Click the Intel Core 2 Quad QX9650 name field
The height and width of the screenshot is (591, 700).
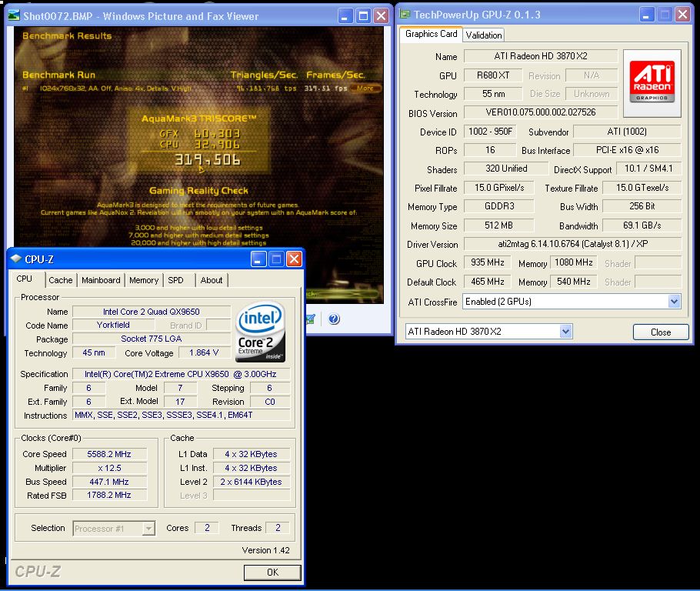[152, 312]
